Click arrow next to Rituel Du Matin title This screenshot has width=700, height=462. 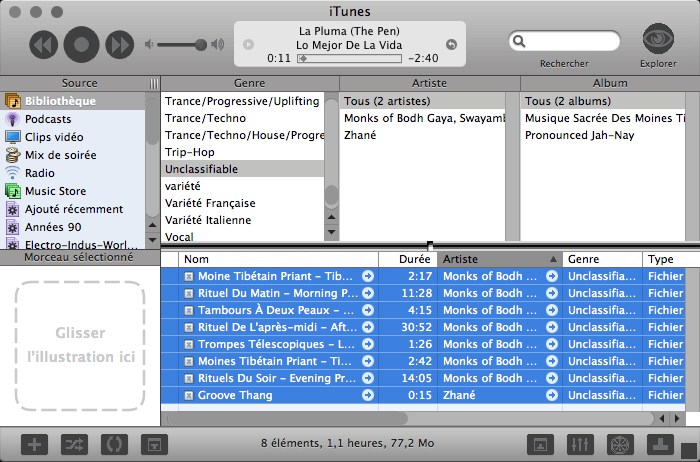point(368,293)
